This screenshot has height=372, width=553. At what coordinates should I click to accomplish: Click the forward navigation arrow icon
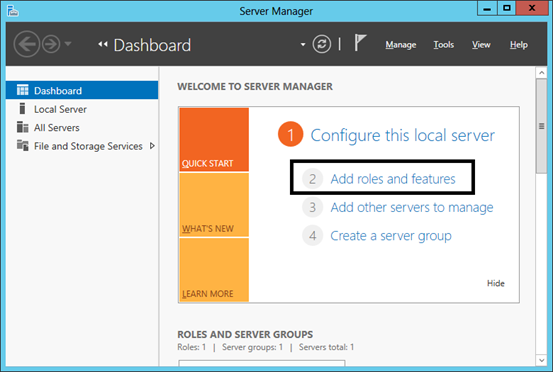pyautogui.click(x=51, y=44)
